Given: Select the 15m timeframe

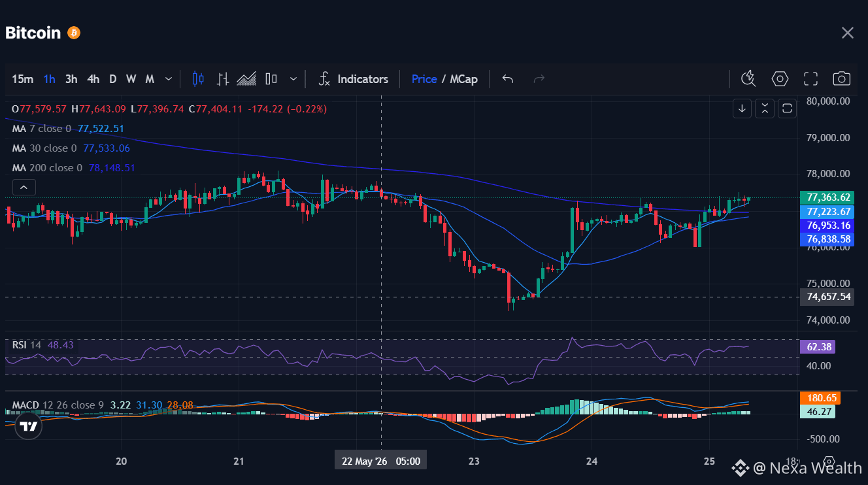Looking at the screenshot, I should (22, 79).
